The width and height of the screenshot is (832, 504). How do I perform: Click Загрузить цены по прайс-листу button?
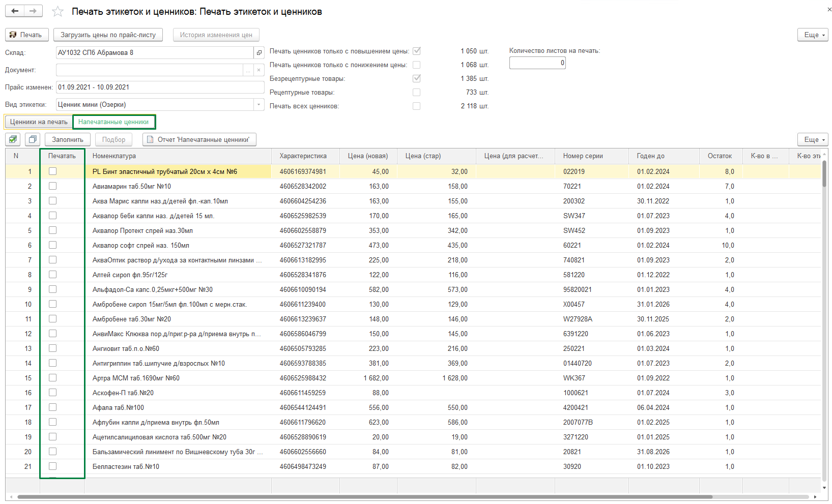tap(108, 35)
